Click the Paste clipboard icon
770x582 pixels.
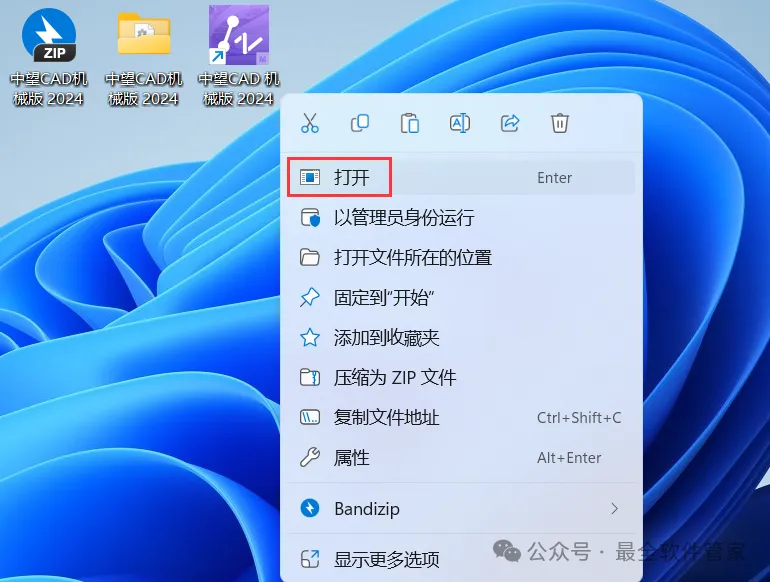(410, 123)
